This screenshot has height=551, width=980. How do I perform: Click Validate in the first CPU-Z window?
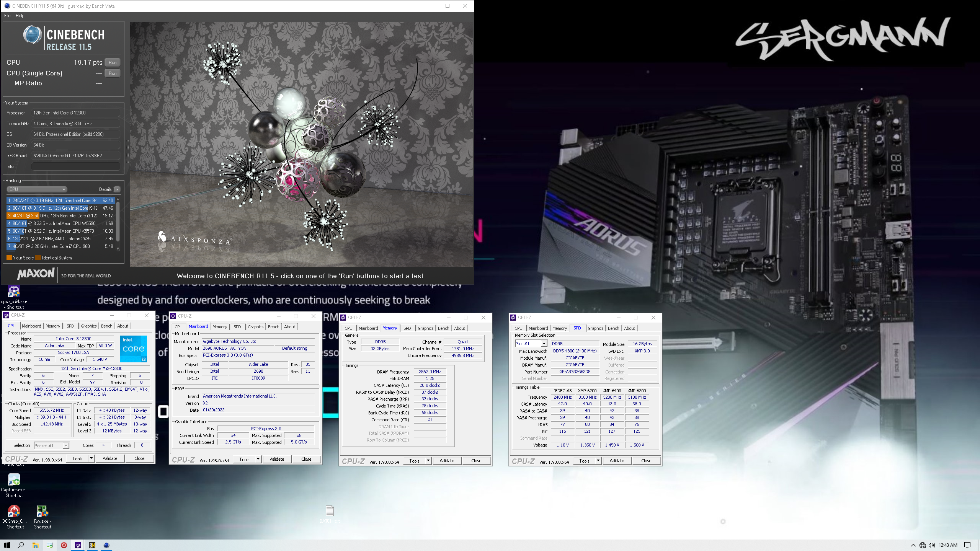click(110, 458)
